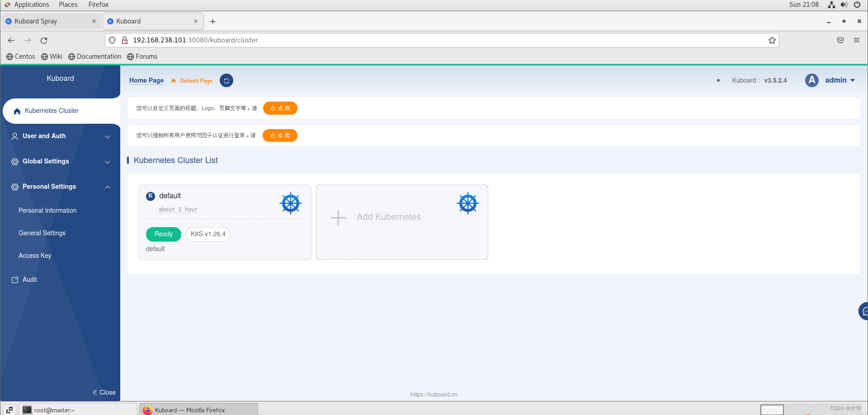Open Personal Information in sidebar
Viewport: 868px width, 415px height.
pyautogui.click(x=47, y=210)
